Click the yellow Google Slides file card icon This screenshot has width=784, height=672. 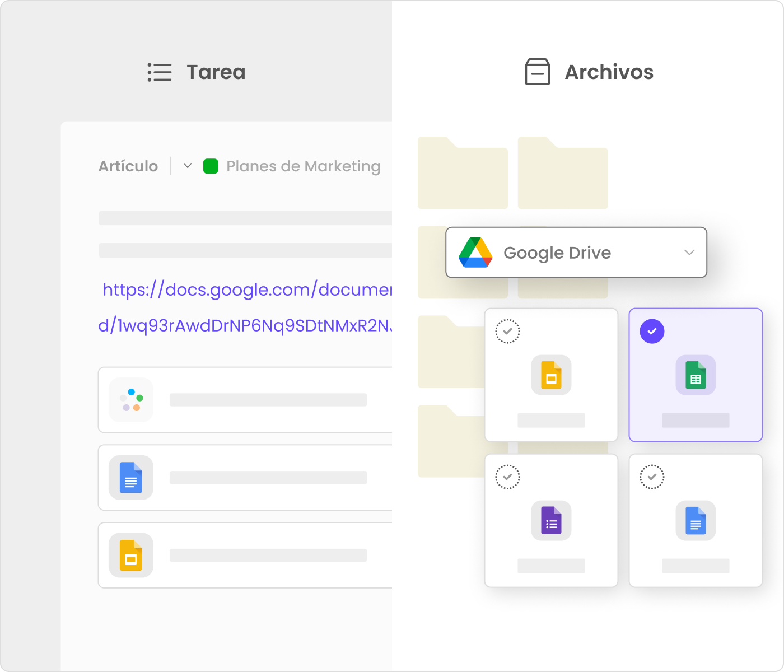coord(551,375)
